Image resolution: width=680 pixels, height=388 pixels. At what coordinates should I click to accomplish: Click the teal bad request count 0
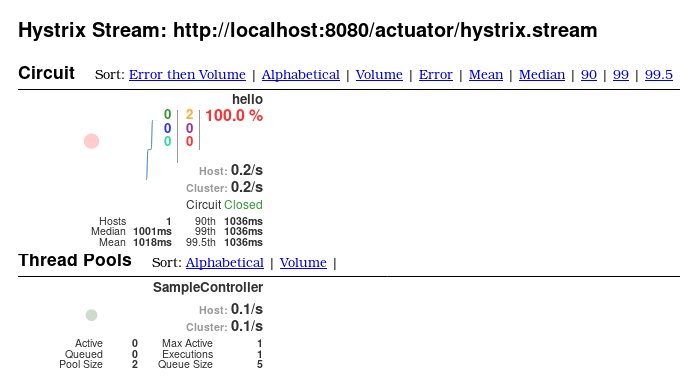[167, 141]
